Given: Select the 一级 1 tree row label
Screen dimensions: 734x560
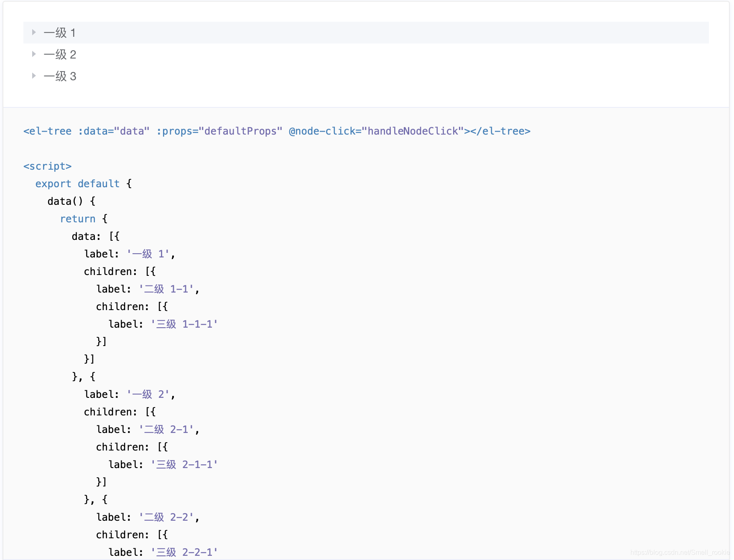Looking at the screenshot, I should 60,33.
